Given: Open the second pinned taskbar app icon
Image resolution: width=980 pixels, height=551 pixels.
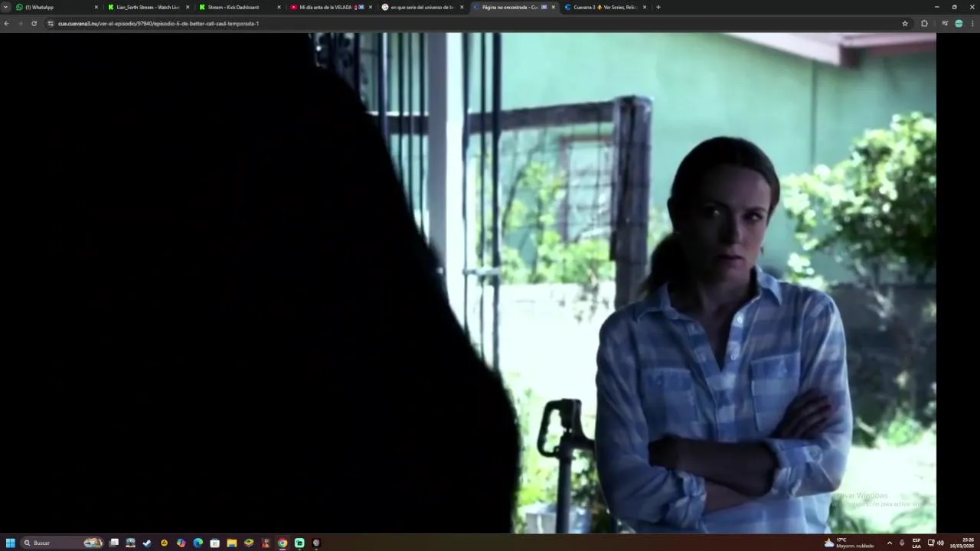Looking at the screenshot, I should 131,543.
